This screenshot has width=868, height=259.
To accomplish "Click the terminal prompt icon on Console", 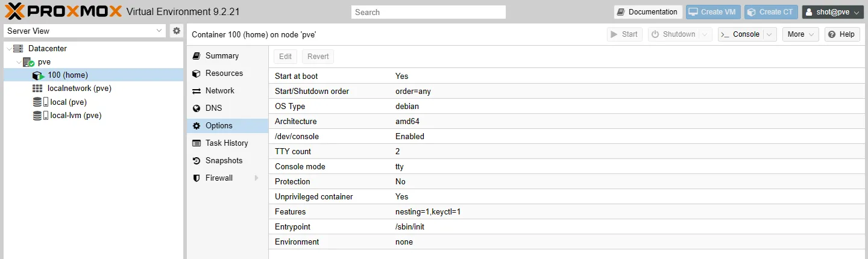I will 725,34.
